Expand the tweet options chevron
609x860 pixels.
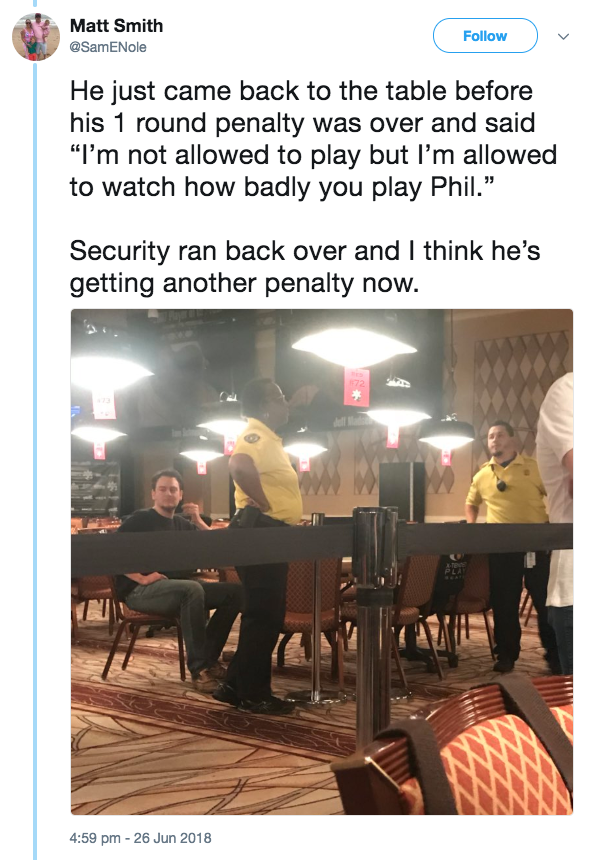[563, 37]
